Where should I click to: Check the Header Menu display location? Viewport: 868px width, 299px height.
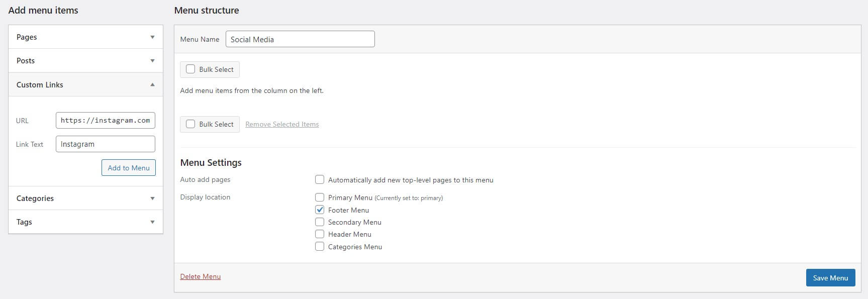click(320, 234)
